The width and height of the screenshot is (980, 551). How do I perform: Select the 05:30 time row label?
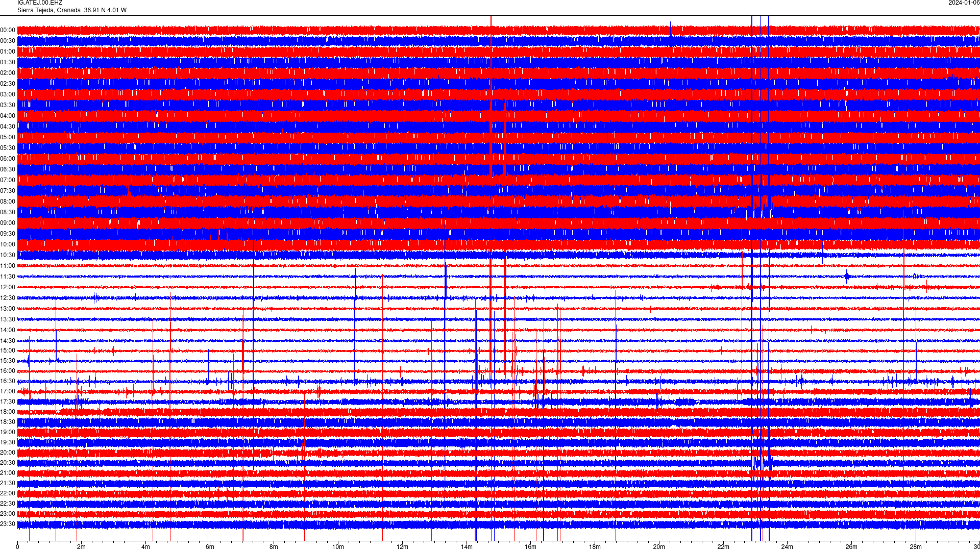[8, 148]
